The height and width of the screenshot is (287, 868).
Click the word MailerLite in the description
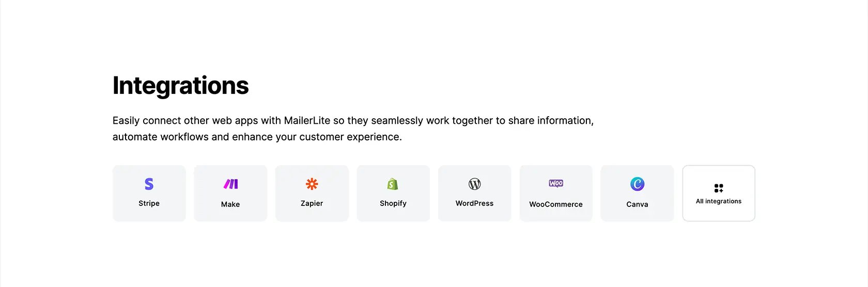click(x=307, y=120)
